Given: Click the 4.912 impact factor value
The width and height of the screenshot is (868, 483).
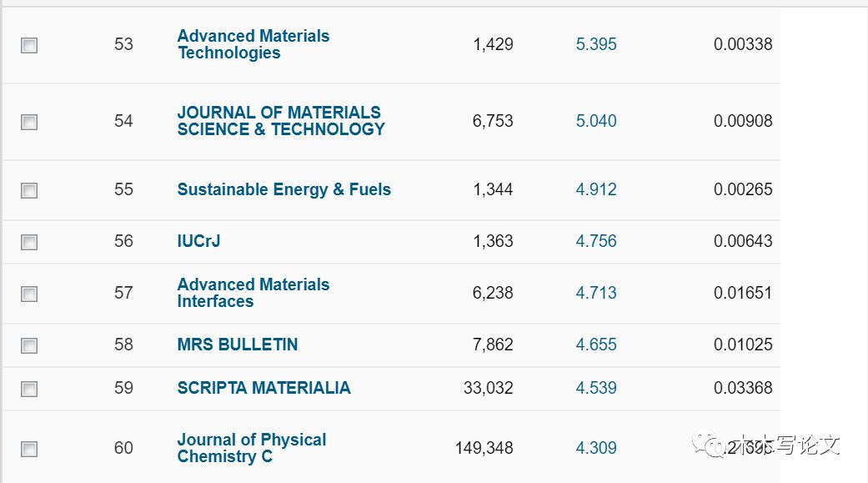Looking at the screenshot, I should [x=596, y=189].
